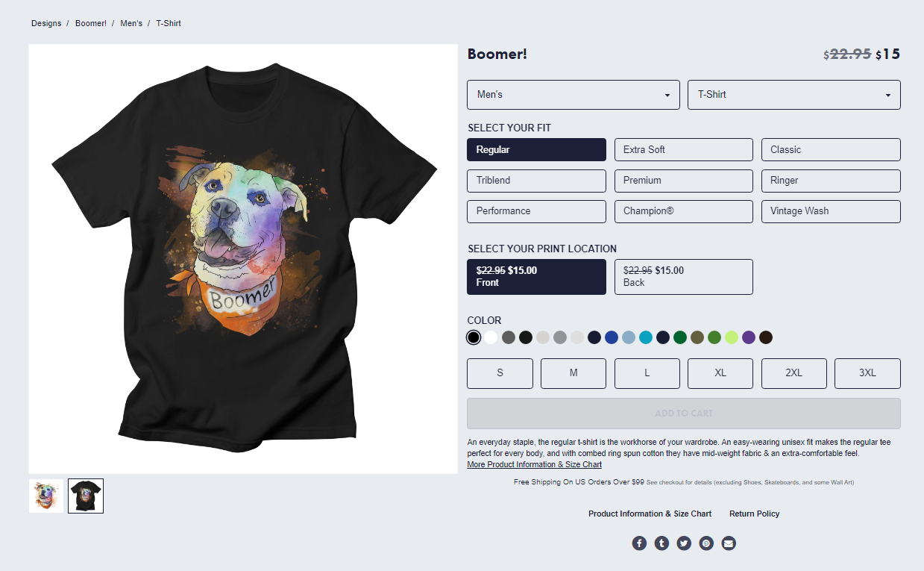
Task: Open the T-Shirt product type dropdown
Action: point(794,95)
